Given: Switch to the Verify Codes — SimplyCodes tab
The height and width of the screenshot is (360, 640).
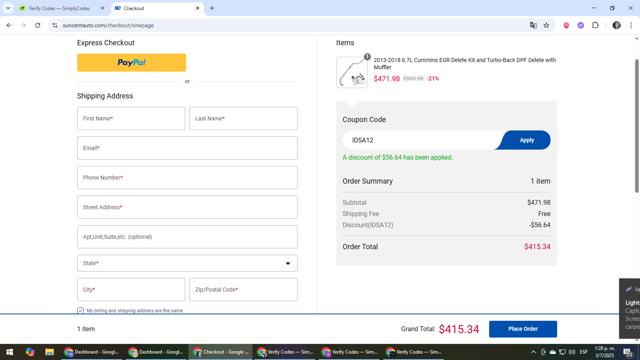Looking at the screenshot, I should pyautogui.click(x=59, y=8).
